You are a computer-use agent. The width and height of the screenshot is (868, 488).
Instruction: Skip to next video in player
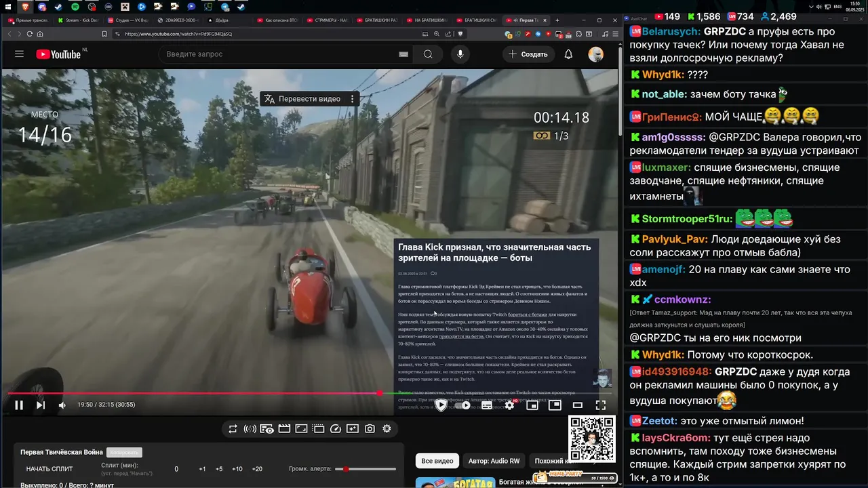41,405
